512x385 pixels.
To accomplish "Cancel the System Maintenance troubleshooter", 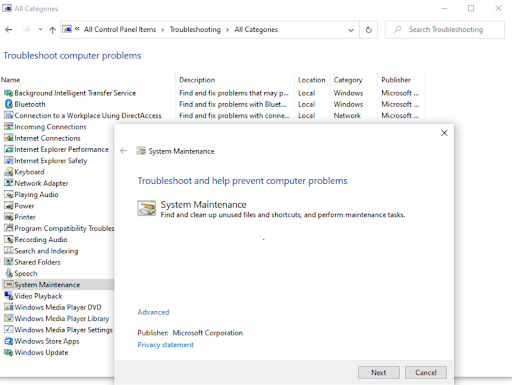I will [426, 373].
